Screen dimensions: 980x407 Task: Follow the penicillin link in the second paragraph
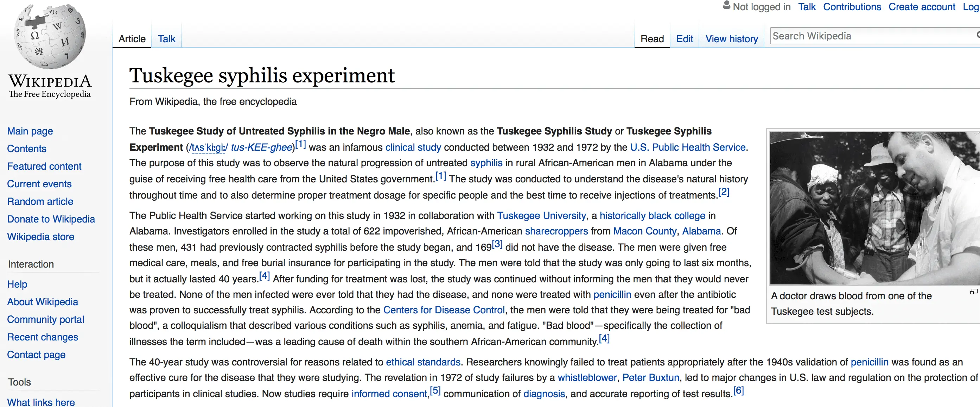tap(612, 294)
